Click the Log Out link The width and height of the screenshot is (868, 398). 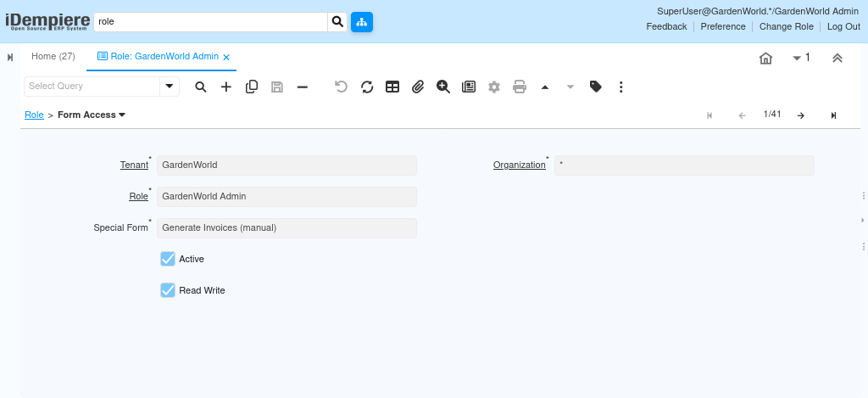843,26
